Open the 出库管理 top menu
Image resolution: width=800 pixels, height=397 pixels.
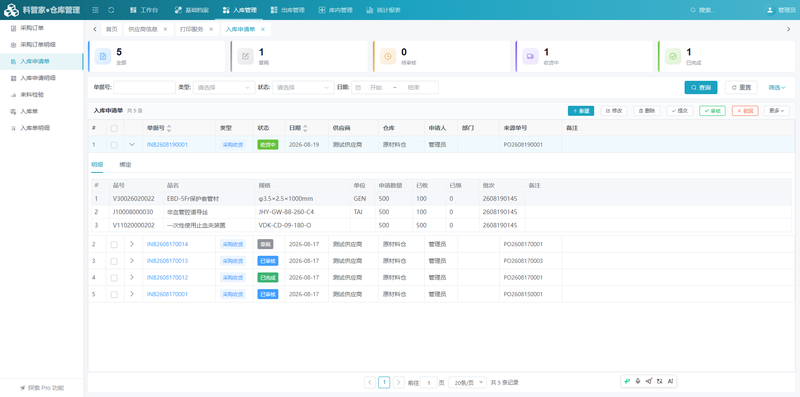[288, 10]
